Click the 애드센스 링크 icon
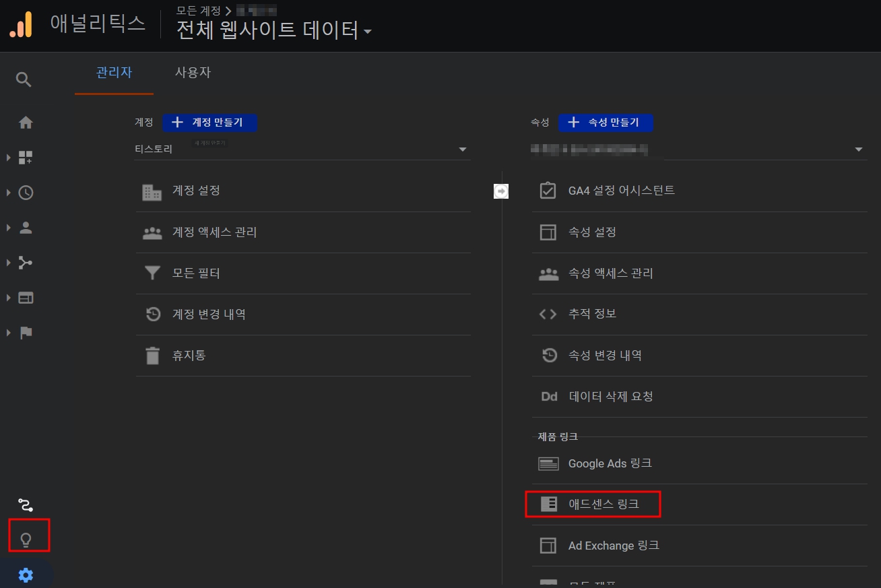Viewport: 881px width, 588px height. pyautogui.click(x=549, y=504)
